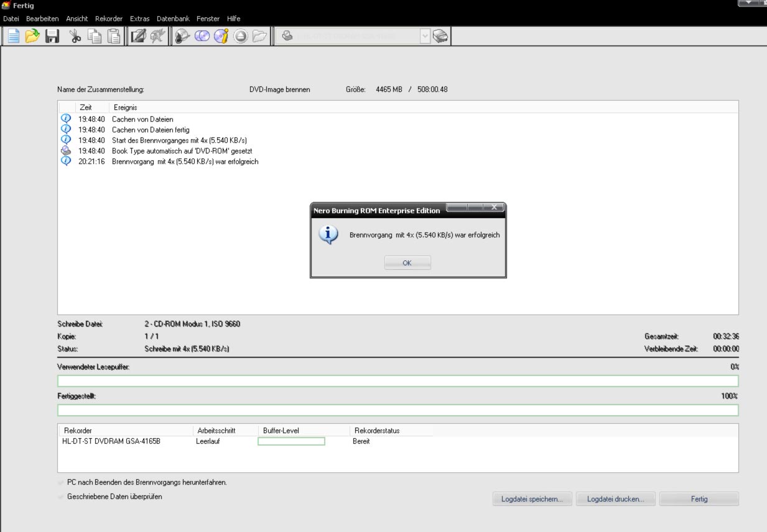Click the disc icon of the Book Type row
Screen dimensions: 767x532
pos(66,150)
